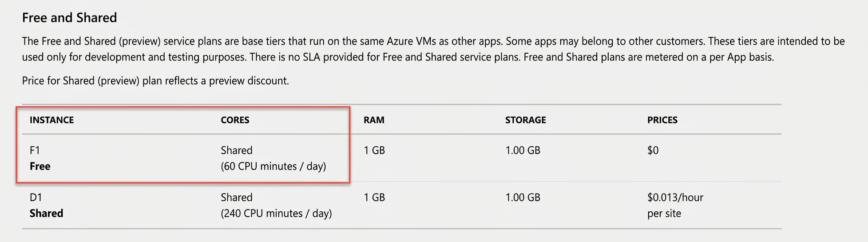868x242 pixels.
Task: Click the preview discount price note sentence
Action: [x=155, y=81]
